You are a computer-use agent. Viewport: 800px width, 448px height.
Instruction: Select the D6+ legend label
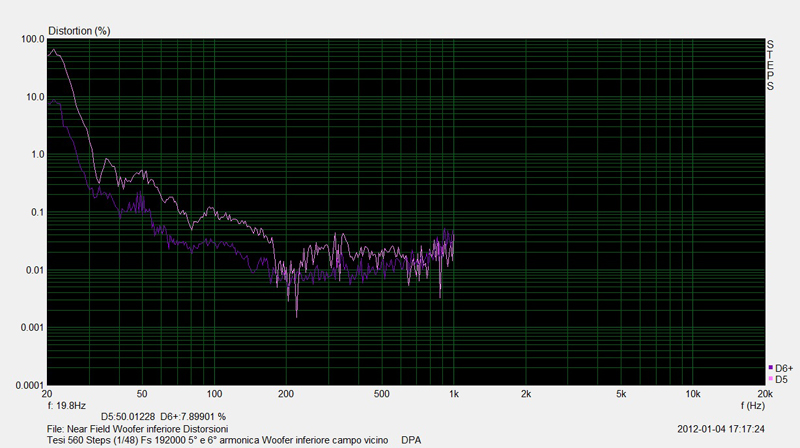pos(784,368)
